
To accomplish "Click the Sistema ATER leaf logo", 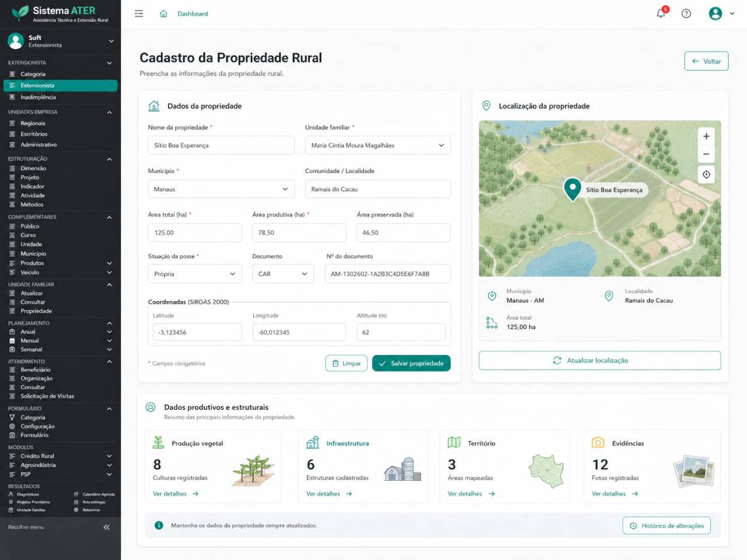I will (20, 13).
